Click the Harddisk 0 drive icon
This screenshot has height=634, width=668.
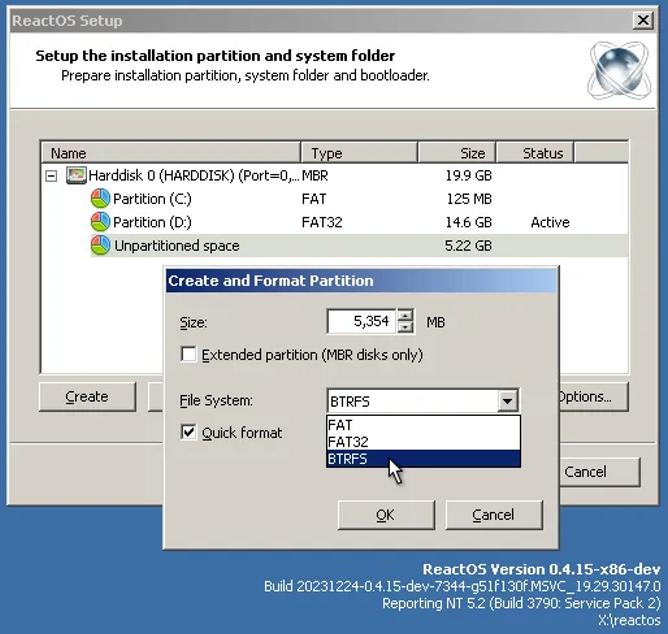[x=76, y=175]
